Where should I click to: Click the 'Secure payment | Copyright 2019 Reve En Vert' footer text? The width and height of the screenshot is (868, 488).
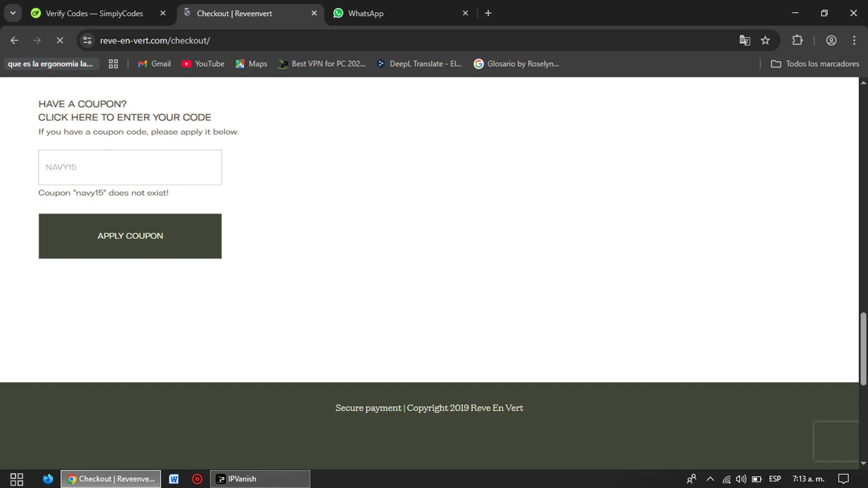[429, 408]
